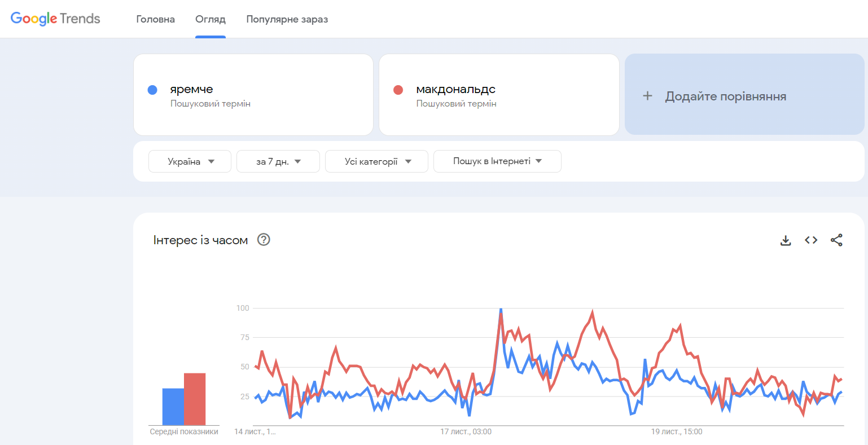Image resolution: width=868 pixels, height=445 pixels.
Task: Go to the Головна tab
Action: click(155, 19)
